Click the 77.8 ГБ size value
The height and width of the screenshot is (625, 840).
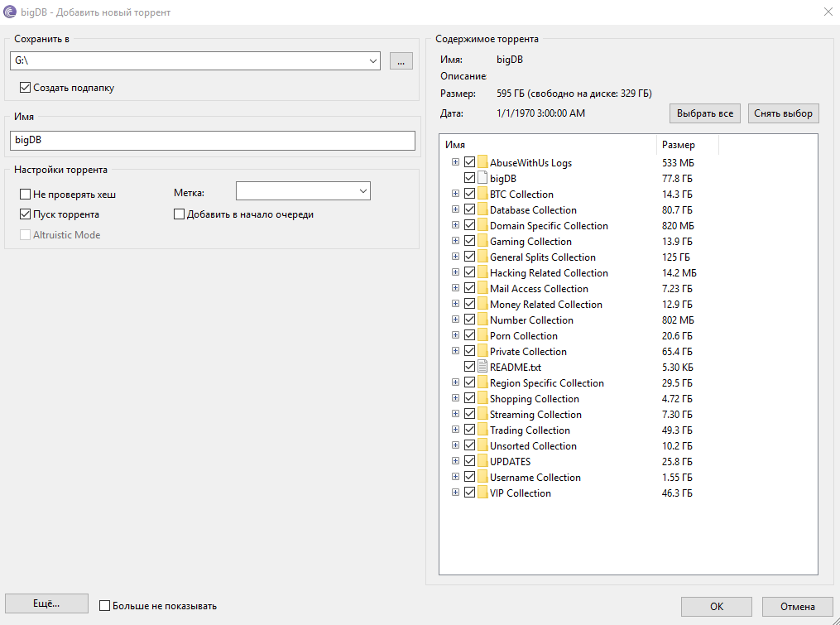[x=677, y=179]
